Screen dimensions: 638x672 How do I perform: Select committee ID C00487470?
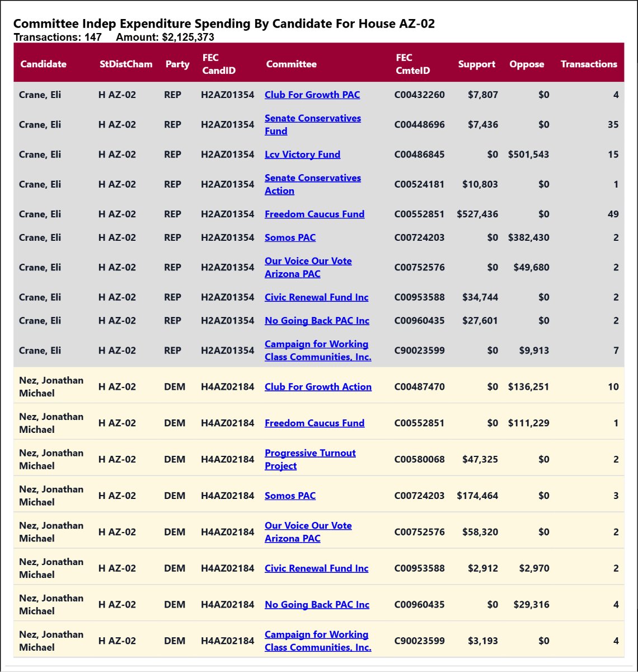coord(420,386)
